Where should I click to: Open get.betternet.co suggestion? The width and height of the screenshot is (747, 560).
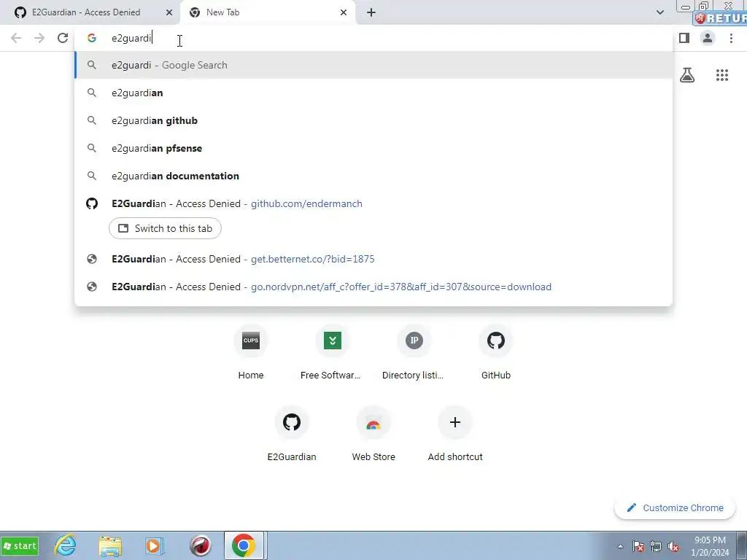tap(373, 259)
